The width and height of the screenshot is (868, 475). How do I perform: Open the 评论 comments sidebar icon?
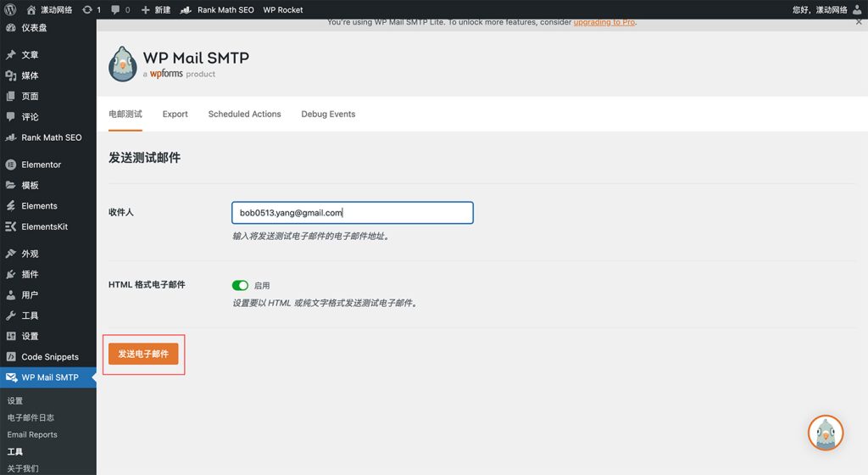tap(10, 116)
